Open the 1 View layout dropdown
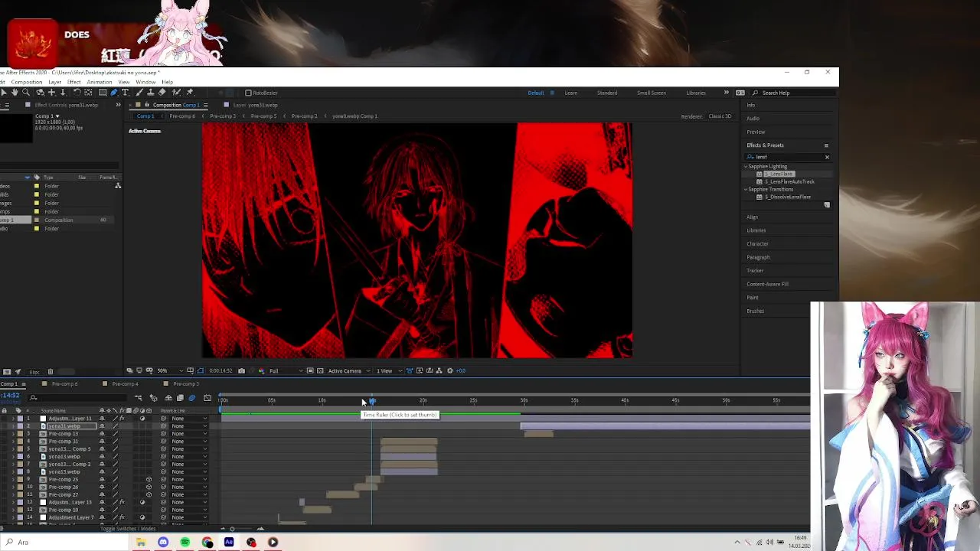This screenshot has width=980, height=551. (x=389, y=370)
